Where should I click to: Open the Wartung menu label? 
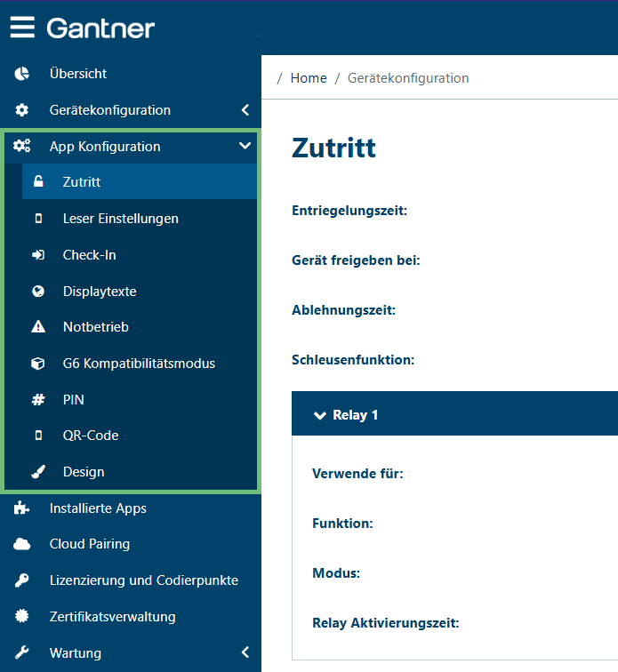click(76, 653)
